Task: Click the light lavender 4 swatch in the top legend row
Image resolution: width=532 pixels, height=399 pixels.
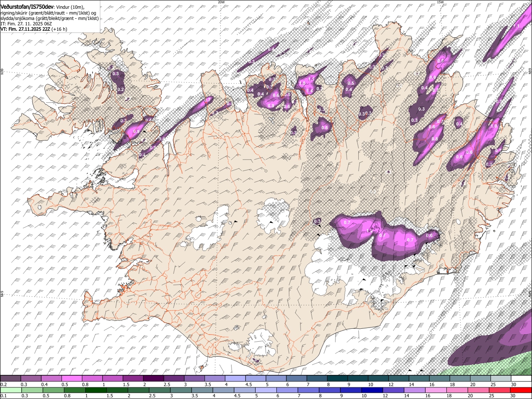Action: tap(234, 379)
